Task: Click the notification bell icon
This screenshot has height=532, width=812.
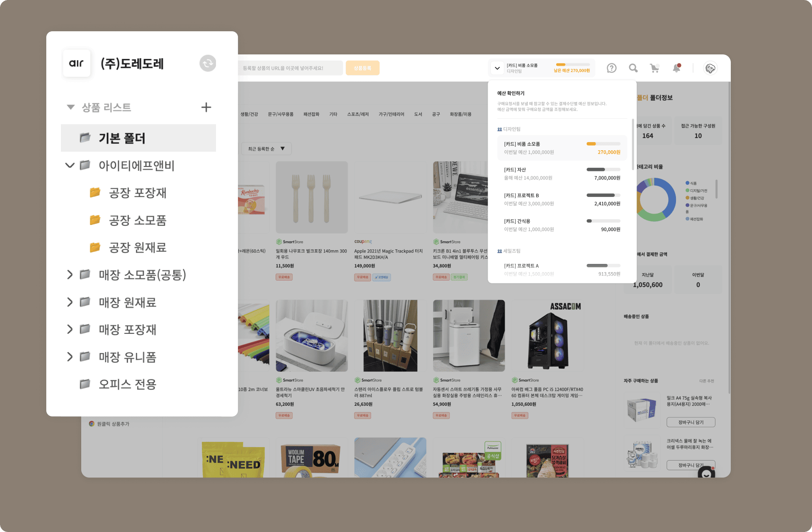Action: click(x=676, y=68)
